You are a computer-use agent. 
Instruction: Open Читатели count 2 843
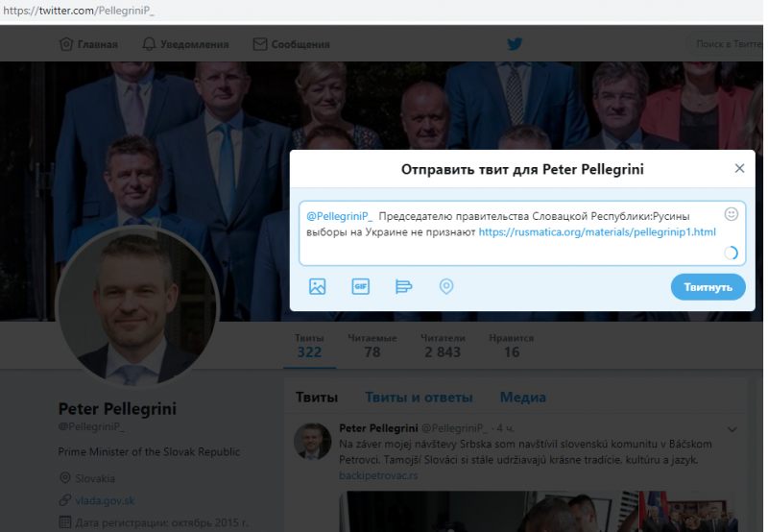(x=443, y=347)
